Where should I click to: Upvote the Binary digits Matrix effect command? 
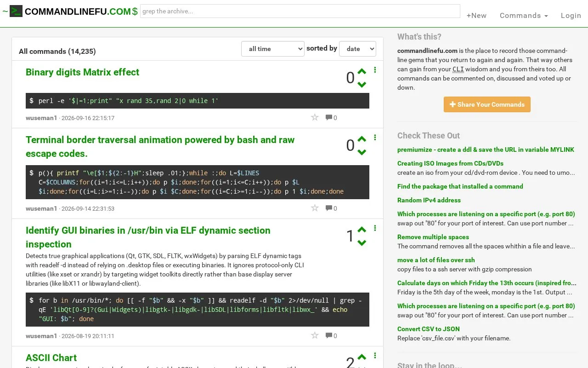[x=362, y=71]
